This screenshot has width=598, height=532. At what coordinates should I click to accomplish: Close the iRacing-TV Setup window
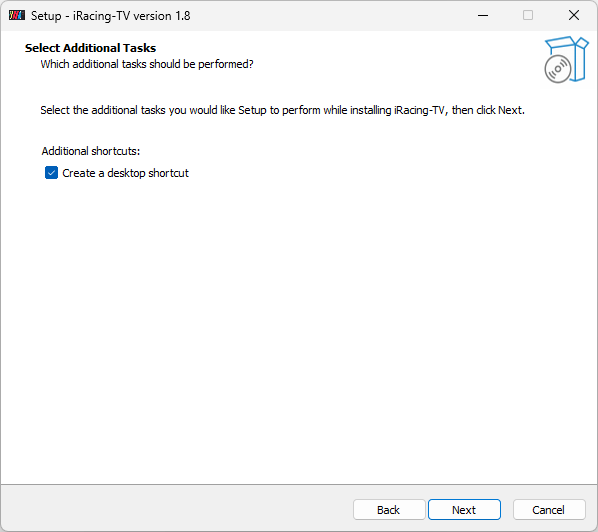(x=574, y=16)
